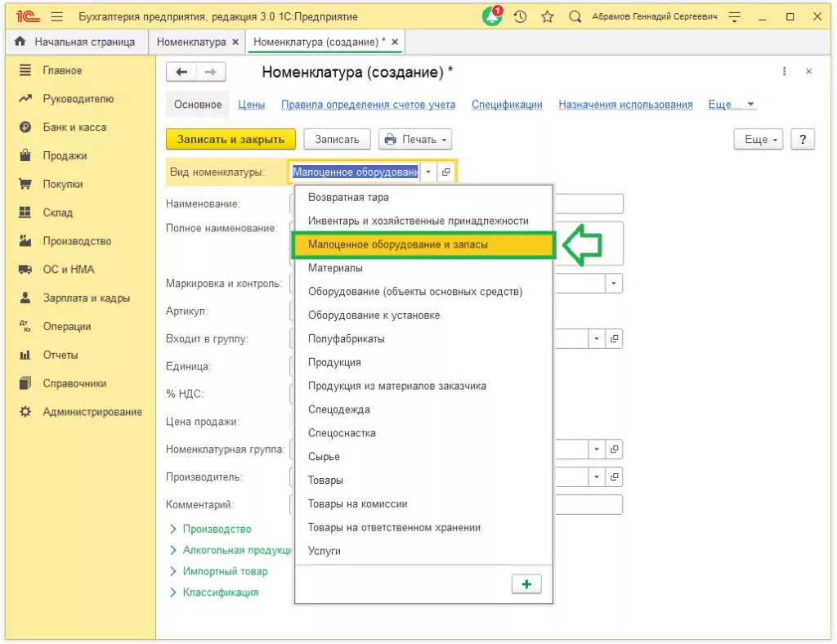Open Склад section in sidebar
The height and width of the screenshot is (644, 837).
coord(57,212)
